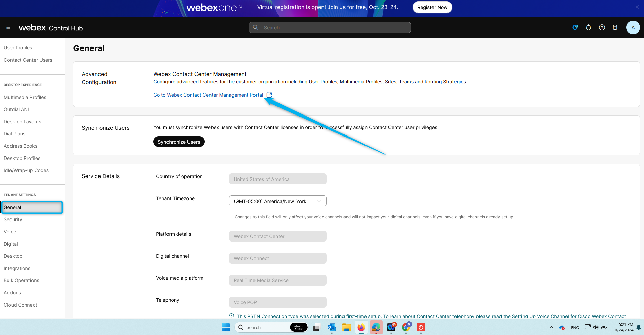Click the Webex Control Hub logo
The image size is (644, 335).
point(51,28)
